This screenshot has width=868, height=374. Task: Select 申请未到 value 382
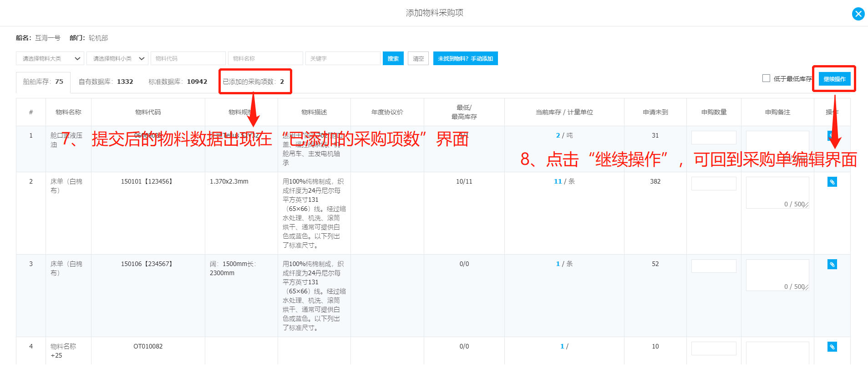pyautogui.click(x=655, y=181)
